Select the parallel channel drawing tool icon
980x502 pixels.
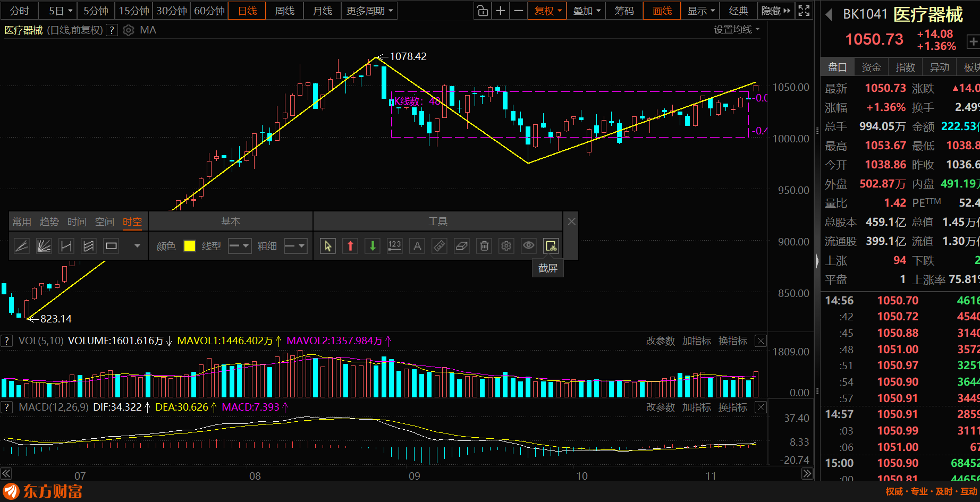[x=88, y=246]
